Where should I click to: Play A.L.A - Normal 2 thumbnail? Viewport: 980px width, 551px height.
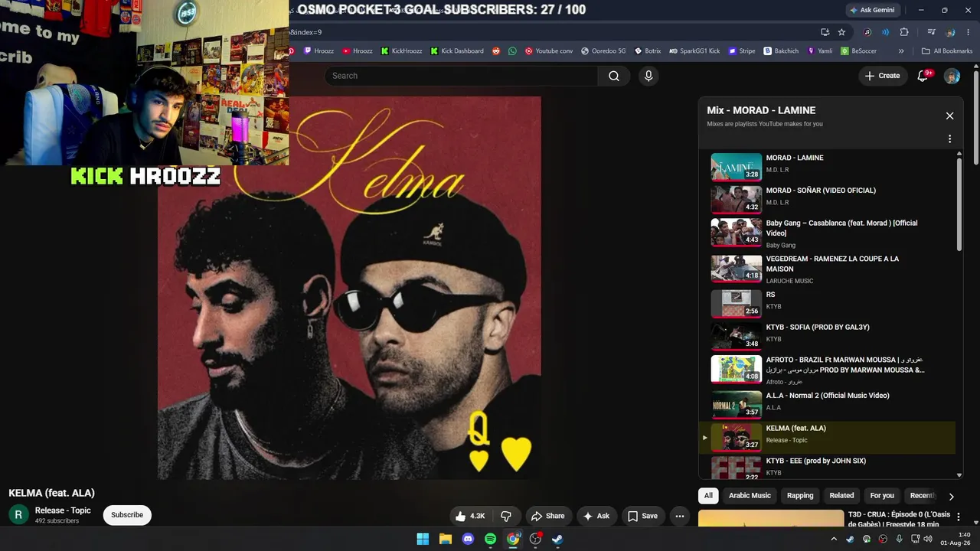tap(737, 405)
